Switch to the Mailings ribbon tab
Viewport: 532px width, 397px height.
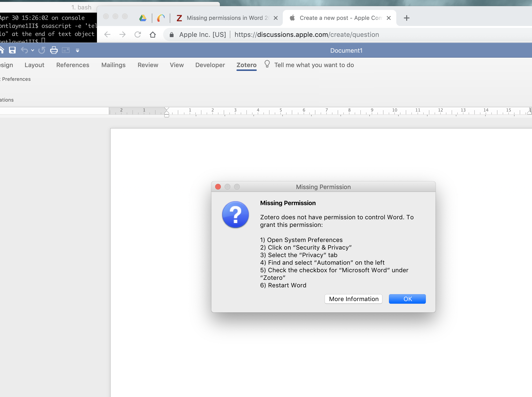coord(113,65)
